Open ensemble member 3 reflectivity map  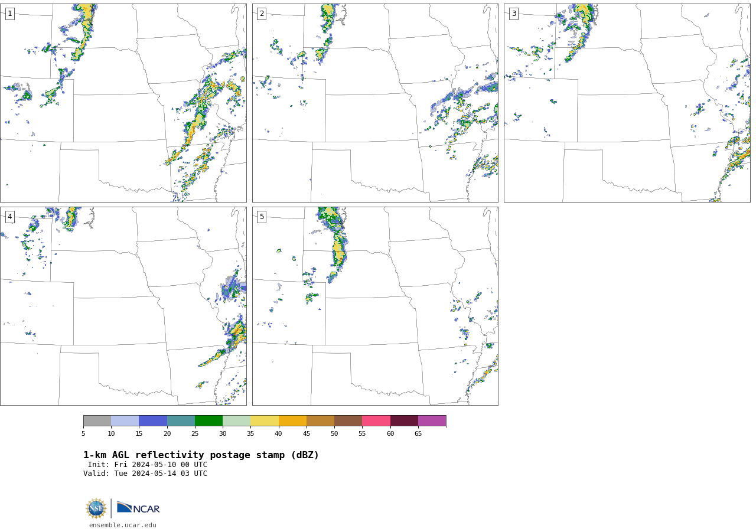coord(627,103)
